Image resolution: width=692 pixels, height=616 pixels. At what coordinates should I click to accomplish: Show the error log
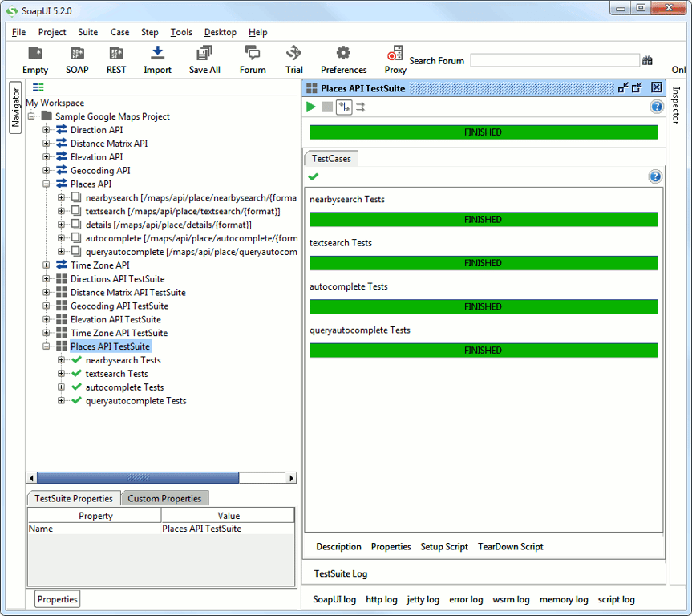tap(466, 599)
